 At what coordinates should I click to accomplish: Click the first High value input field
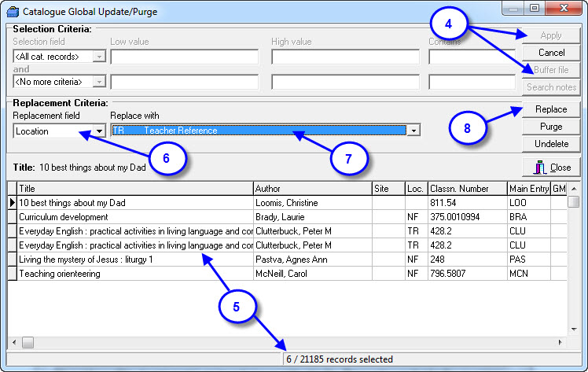click(345, 57)
